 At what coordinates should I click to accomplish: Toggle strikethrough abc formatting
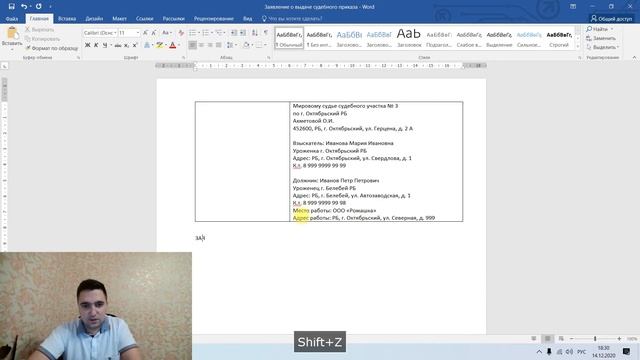point(118,45)
